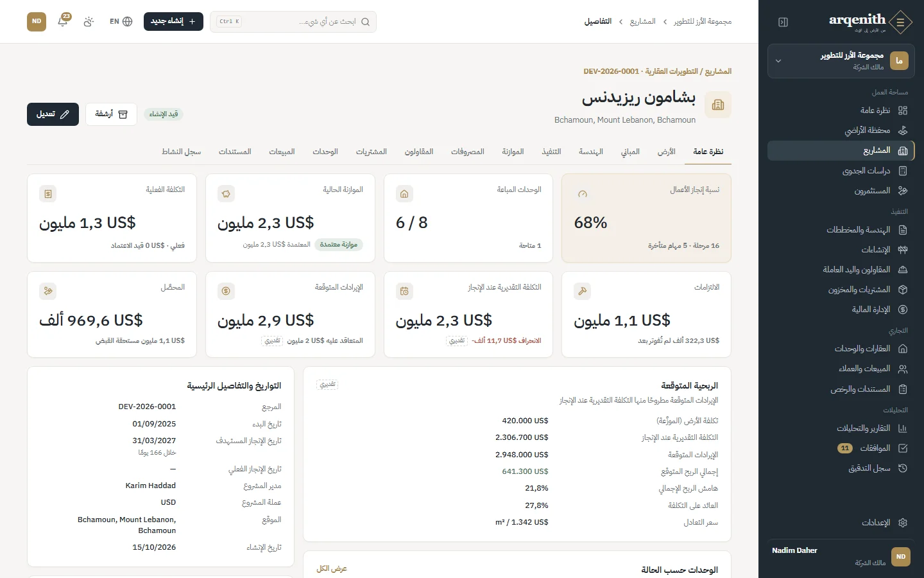This screenshot has width=924, height=578.
Task: Click the إنشاء جديد button
Action: (173, 21)
